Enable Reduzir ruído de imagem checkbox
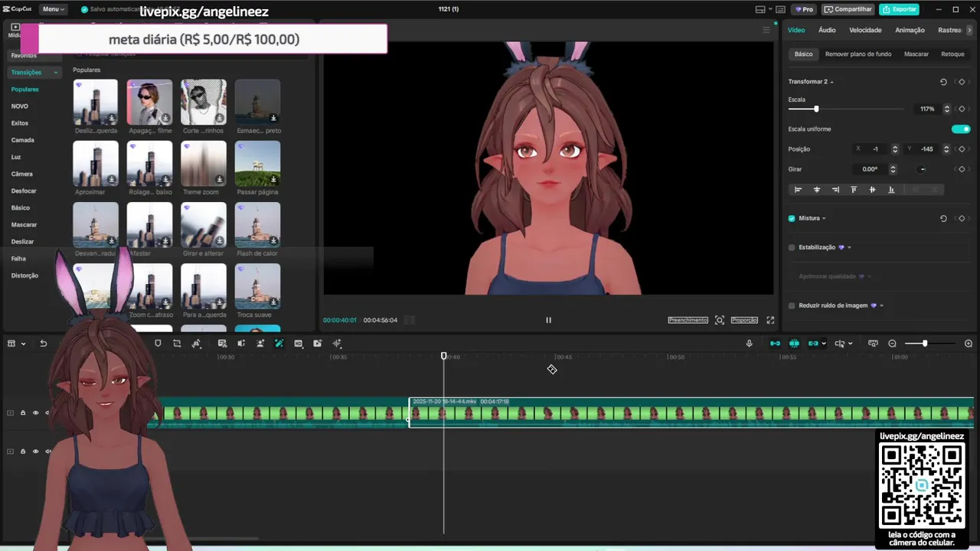Screen dimensions: 980x551 792,305
